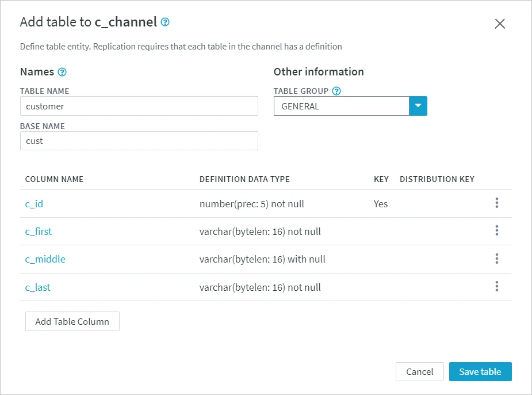Click inside the TABLE NAME field
Viewport: 532px width, 395px height.
point(139,106)
